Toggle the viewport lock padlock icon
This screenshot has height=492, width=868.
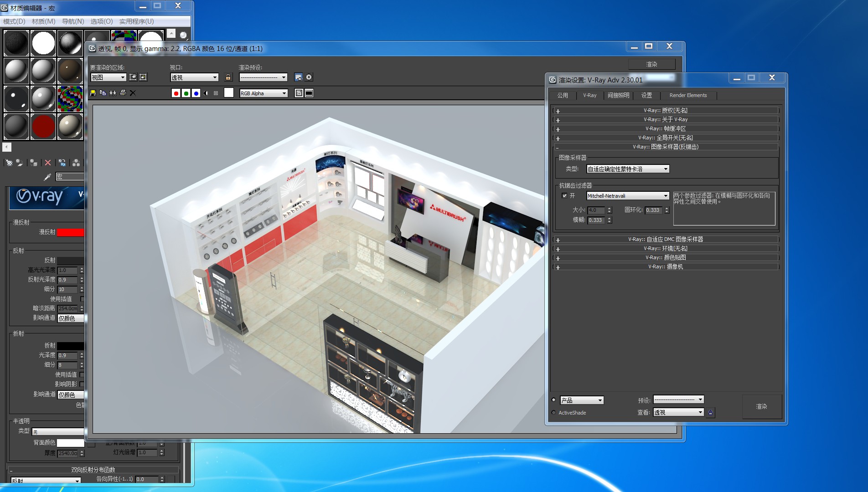point(228,77)
